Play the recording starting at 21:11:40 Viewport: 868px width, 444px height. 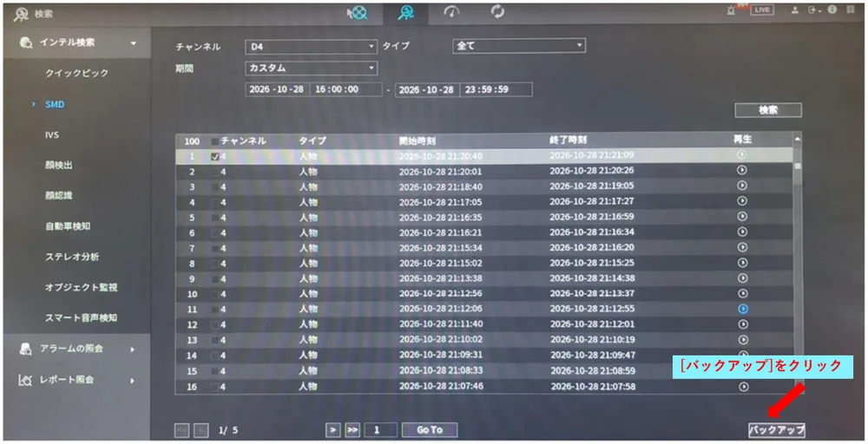pyautogui.click(x=743, y=324)
